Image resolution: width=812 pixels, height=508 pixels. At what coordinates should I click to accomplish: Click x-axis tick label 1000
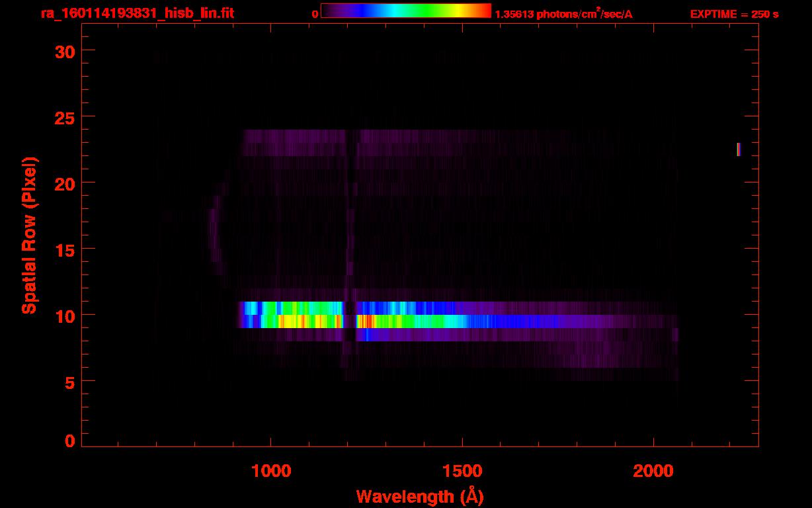[271, 471]
